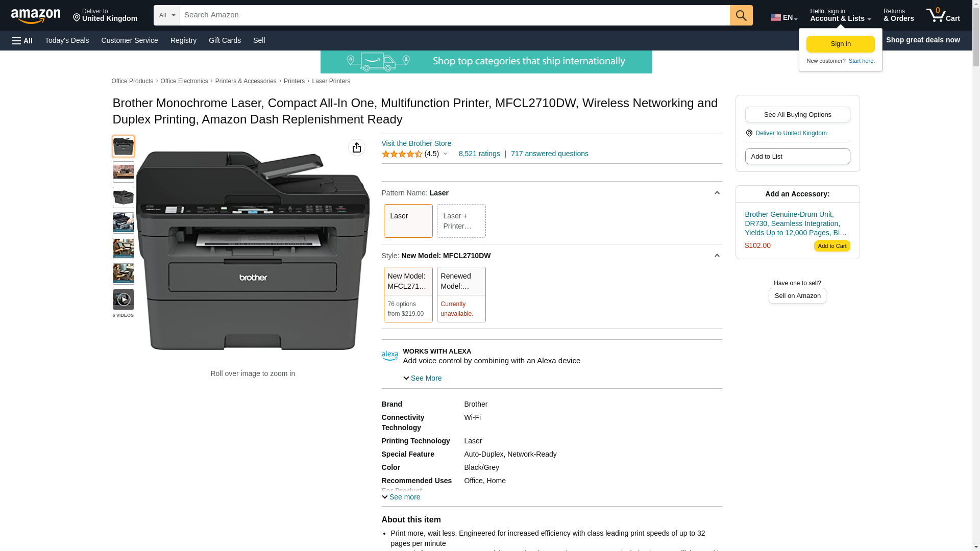
Task: Select Renewed Model style option
Action: [460, 294]
